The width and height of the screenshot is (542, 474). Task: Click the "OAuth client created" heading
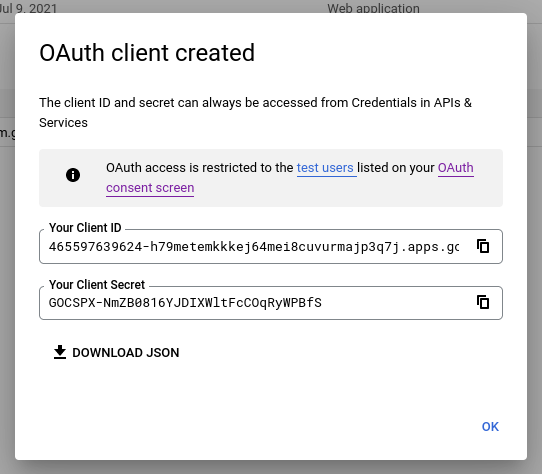(x=147, y=53)
